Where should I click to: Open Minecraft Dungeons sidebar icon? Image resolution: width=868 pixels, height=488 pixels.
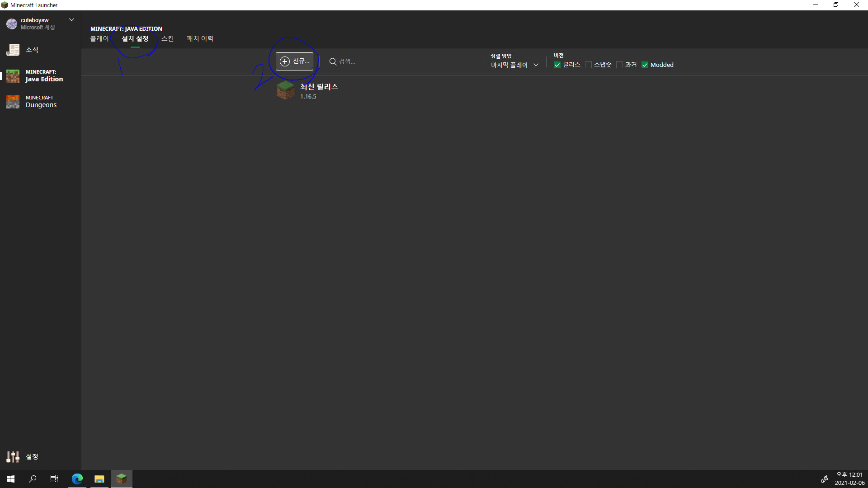(x=13, y=102)
